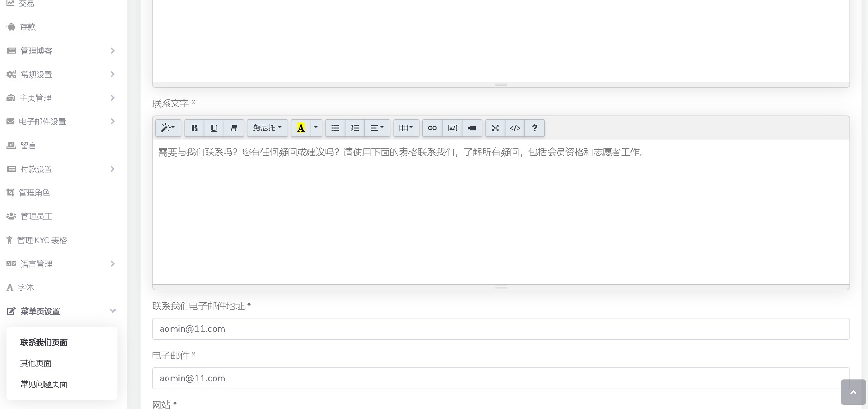The width and height of the screenshot is (868, 409).
Task: Open 其他页面 submenu item
Action: coord(36,363)
